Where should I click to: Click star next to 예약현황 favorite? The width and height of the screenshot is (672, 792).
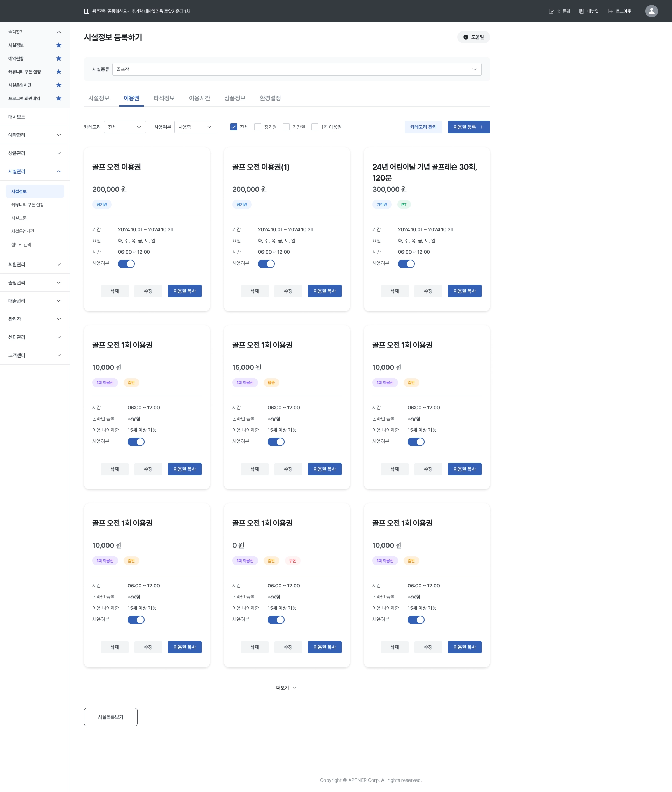[59, 59]
